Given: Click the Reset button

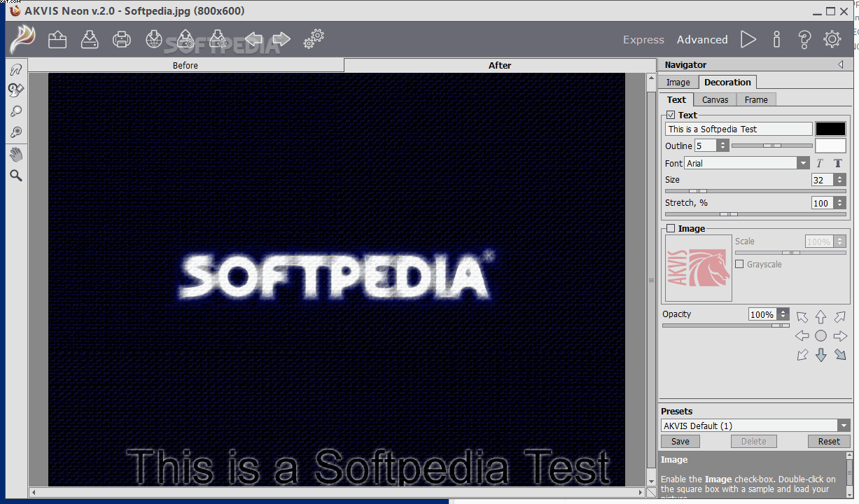Looking at the screenshot, I should pyautogui.click(x=829, y=441).
